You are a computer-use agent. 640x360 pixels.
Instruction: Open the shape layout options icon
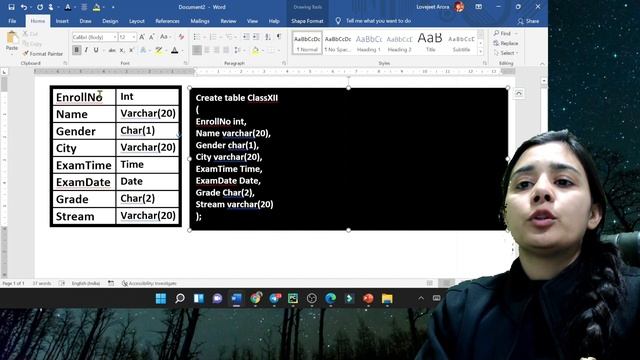click(x=518, y=94)
